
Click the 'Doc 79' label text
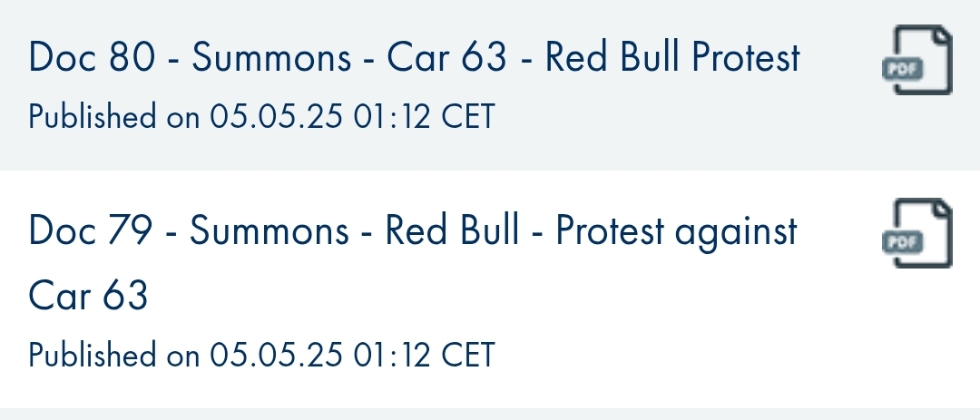tap(90, 230)
